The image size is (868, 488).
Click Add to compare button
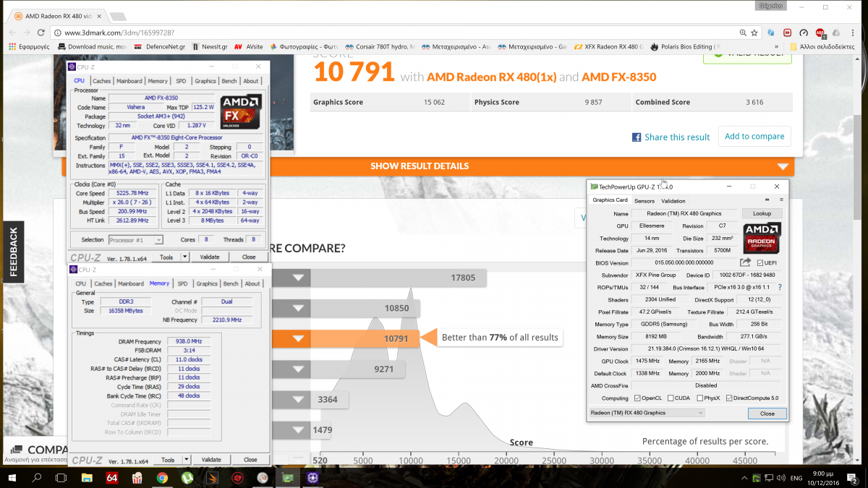pos(754,136)
